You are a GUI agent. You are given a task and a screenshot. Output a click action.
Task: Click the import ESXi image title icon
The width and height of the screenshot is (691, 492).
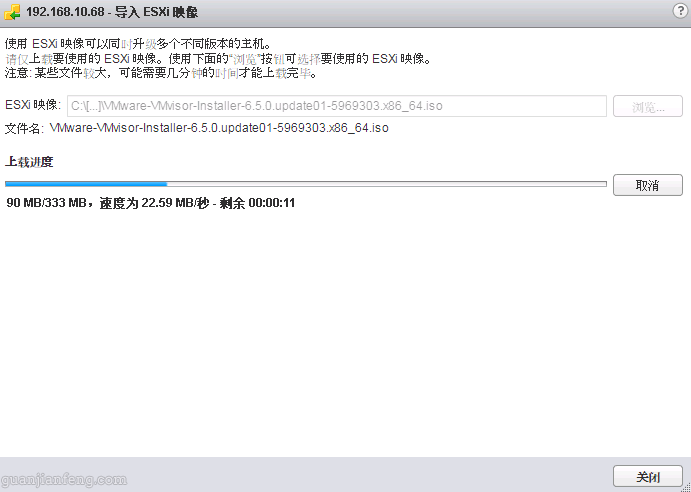[12, 12]
